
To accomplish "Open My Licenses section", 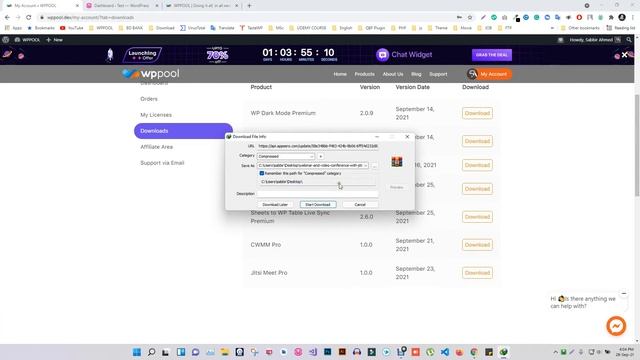I will pyautogui.click(x=156, y=115).
